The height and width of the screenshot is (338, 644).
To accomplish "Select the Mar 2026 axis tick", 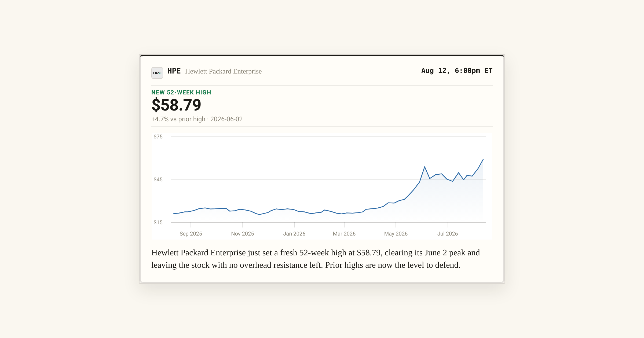I will (344, 234).
